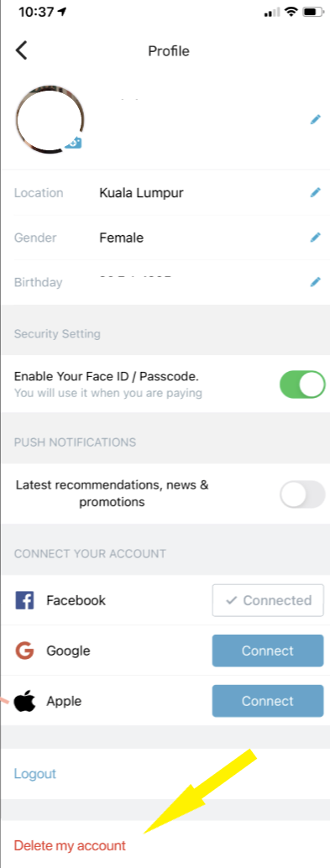Connect the Apple account
Image resolution: width=330 pixels, height=868 pixels.
[268, 701]
